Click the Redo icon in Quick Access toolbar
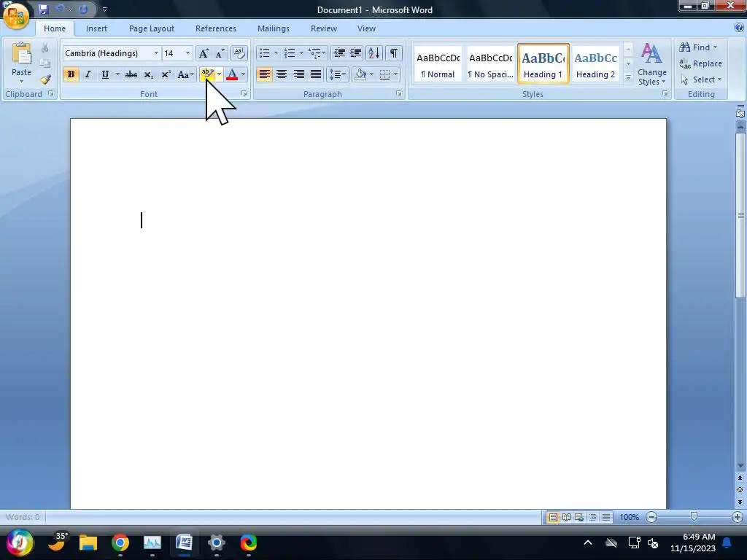This screenshot has width=747, height=560. [83, 9]
